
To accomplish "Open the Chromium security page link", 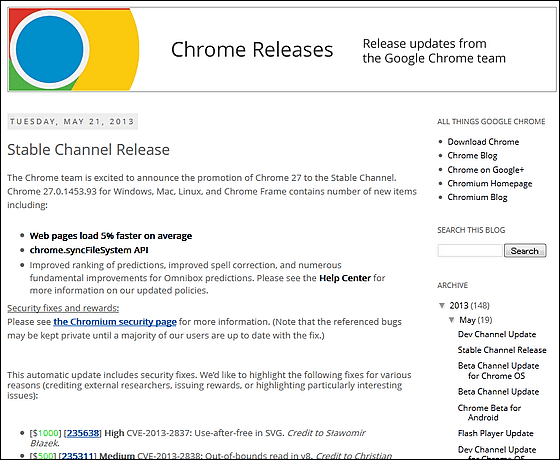I will click(x=115, y=322).
